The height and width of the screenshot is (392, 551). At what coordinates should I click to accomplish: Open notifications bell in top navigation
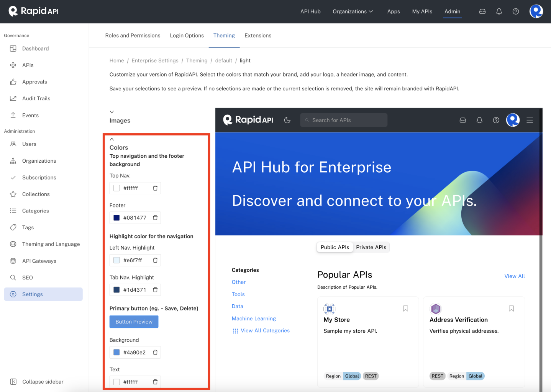(x=499, y=11)
